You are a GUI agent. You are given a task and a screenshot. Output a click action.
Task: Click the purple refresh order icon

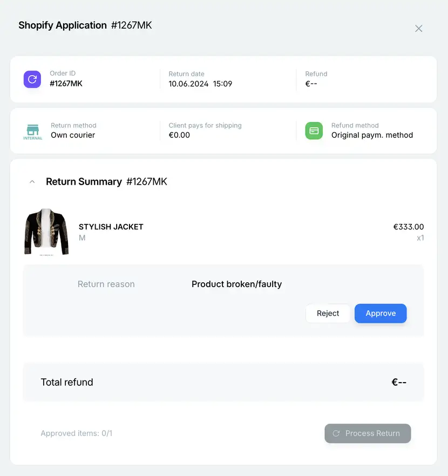(32, 79)
